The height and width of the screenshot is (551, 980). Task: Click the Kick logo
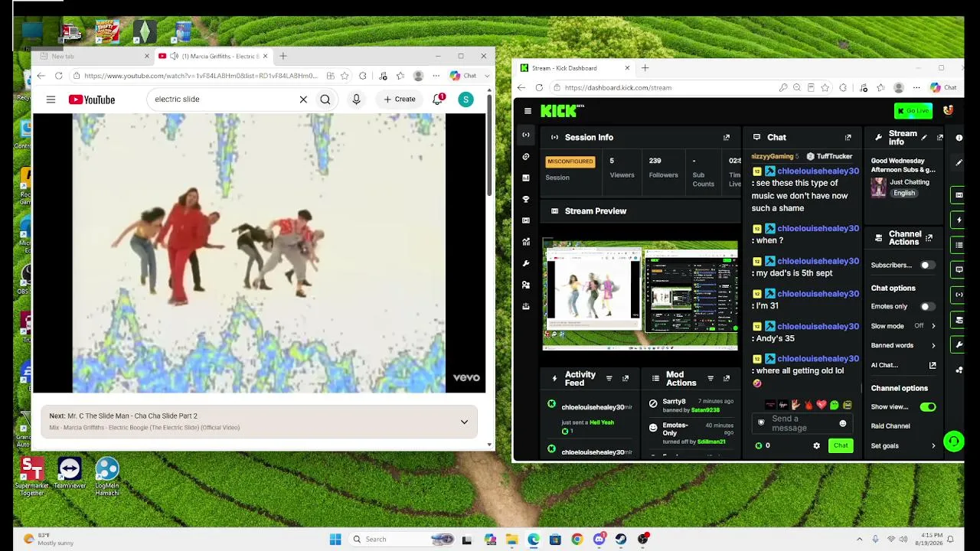[561, 111]
